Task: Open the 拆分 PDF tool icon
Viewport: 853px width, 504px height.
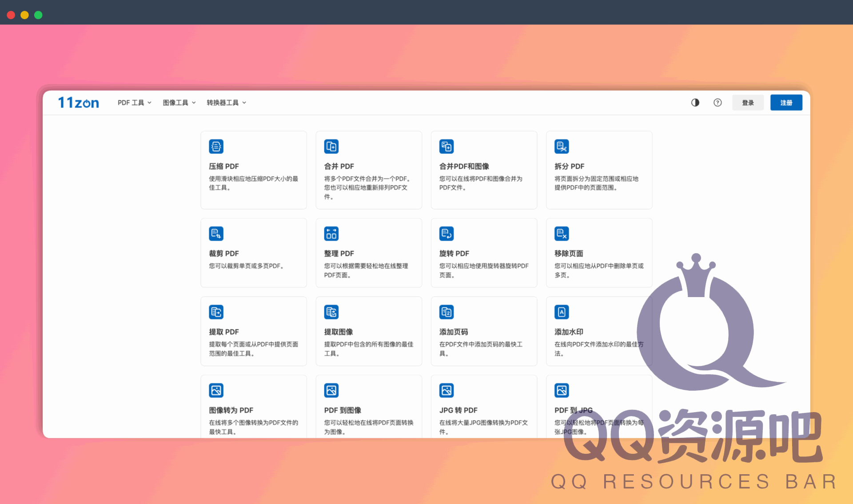Action: pyautogui.click(x=562, y=146)
